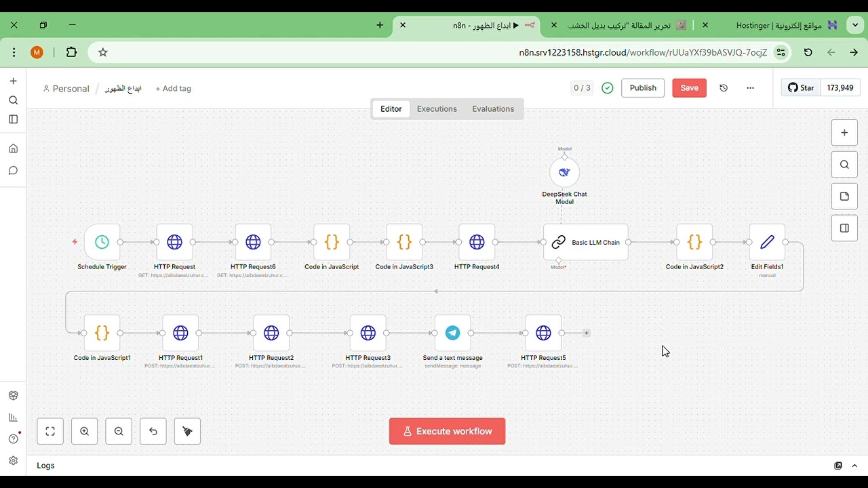Open the Send a text message Telegram node
The height and width of the screenshot is (488, 868).
click(x=452, y=333)
